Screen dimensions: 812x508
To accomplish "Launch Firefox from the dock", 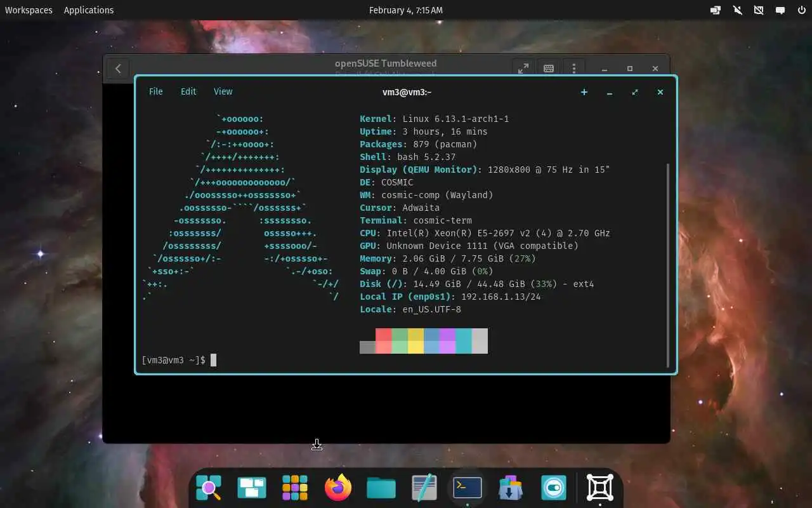I will click(x=338, y=488).
